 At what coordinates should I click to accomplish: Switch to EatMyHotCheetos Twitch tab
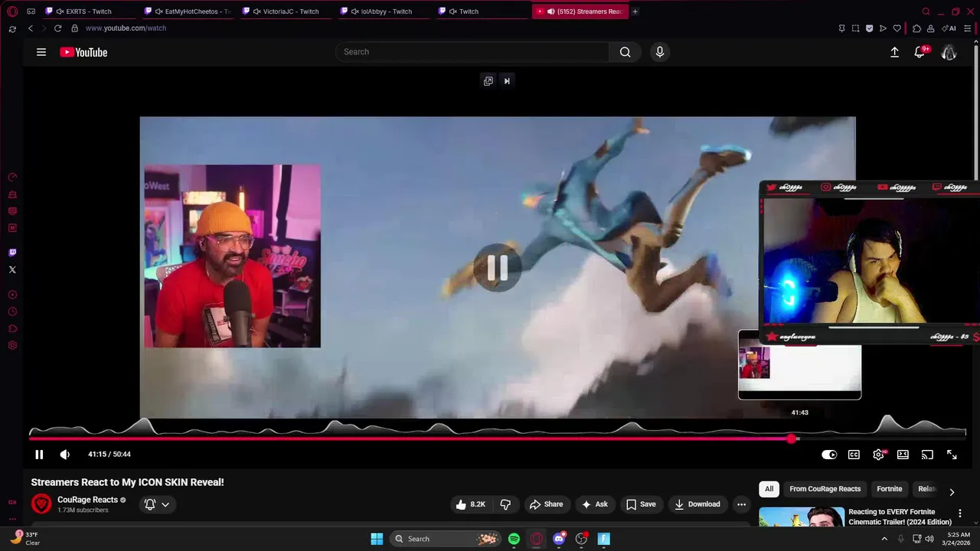[187, 11]
